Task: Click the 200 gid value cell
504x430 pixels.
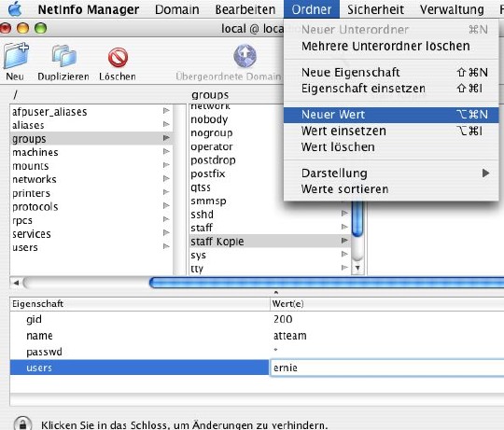Action: coord(387,319)
